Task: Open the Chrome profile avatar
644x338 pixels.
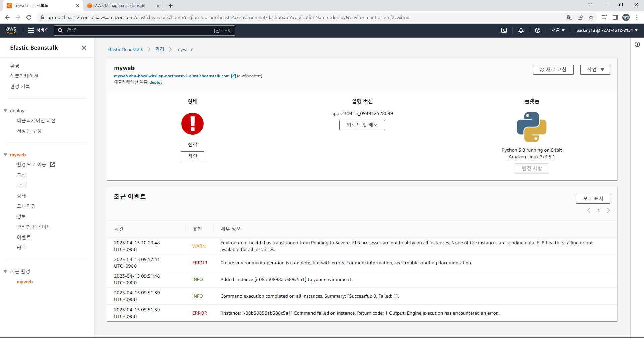Action: click(626, 17)
